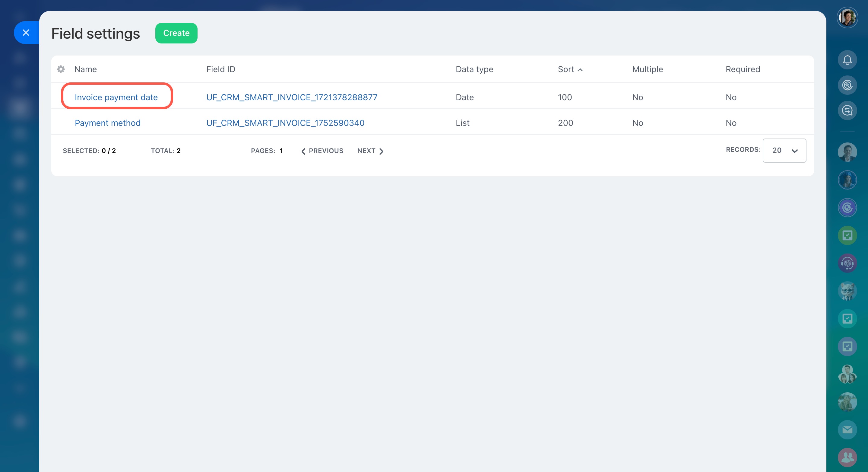Screen dimensions: 868x472
Task: Click the Next page chevron link
Action: [370, 151]
